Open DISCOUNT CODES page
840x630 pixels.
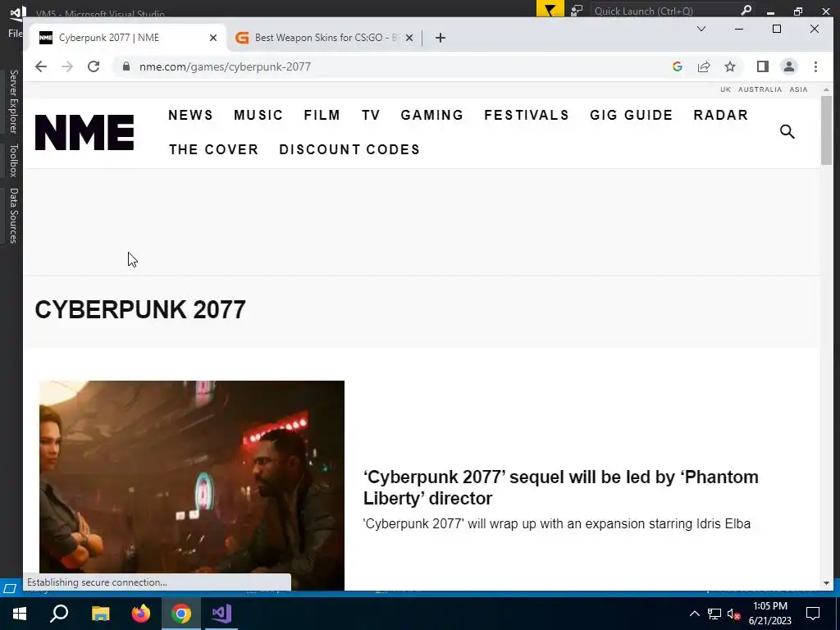(349, 149)
